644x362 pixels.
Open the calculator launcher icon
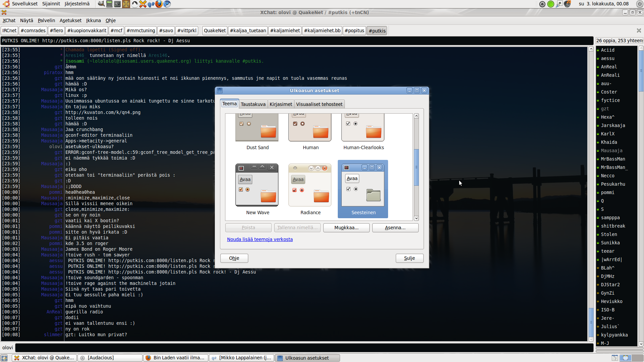pyautogui.click(x=109, y=4)
